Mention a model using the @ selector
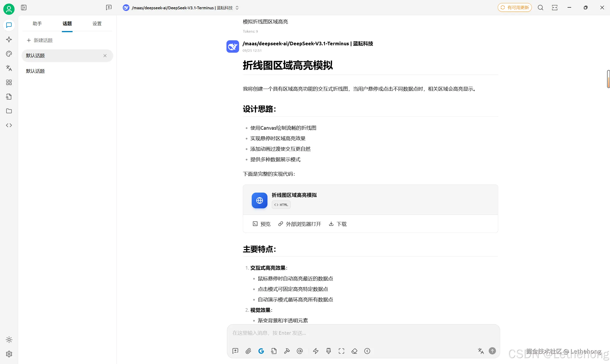The image size is (610, 364). point(300,351)
